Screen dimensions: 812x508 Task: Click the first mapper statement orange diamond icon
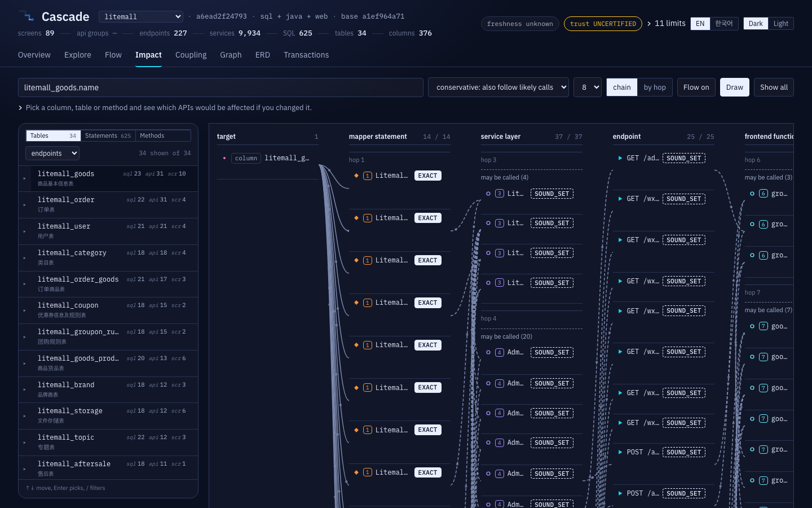[x=356, y=176]
